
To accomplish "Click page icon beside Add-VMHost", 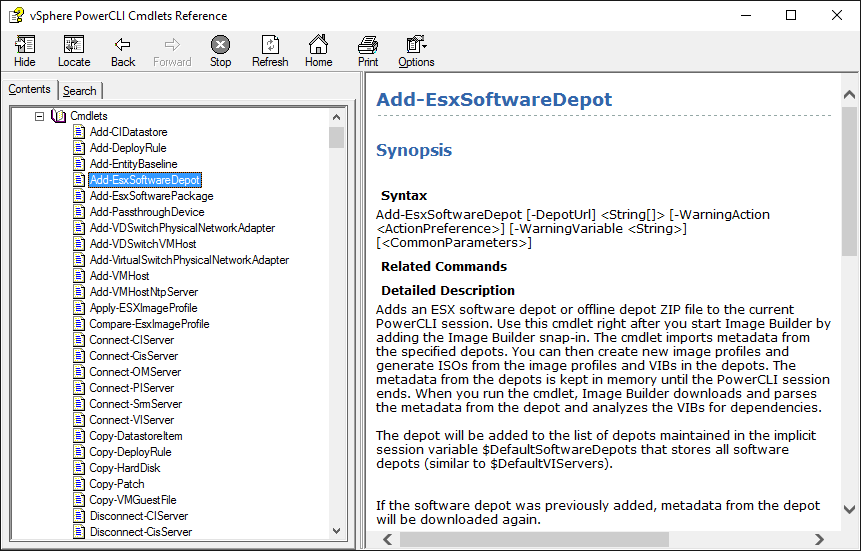I will click(x=79, y=276).
